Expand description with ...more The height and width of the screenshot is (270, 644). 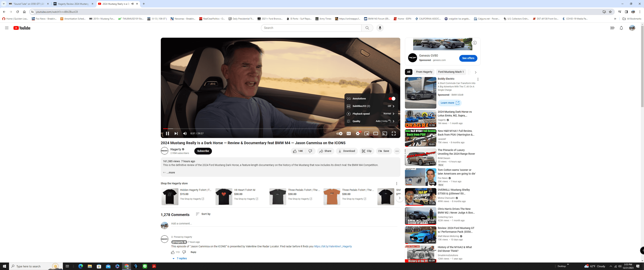(171, 173)
